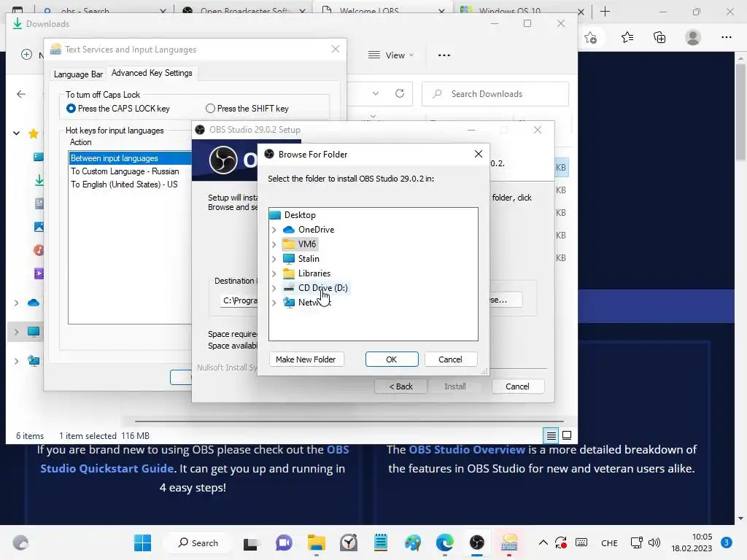This screenshot has width=747, height=560.
Task: Select Desktop root in folder tree
Action: pos(293,215)
